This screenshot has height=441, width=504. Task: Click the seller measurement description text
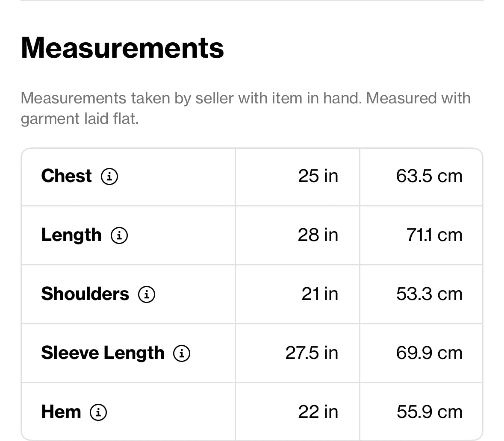coord(245,108)
